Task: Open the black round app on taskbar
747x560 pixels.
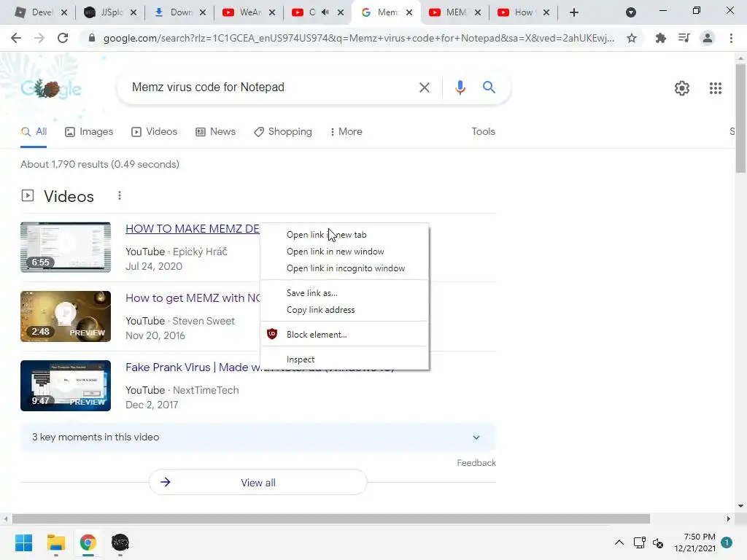Action: [120, 542]
